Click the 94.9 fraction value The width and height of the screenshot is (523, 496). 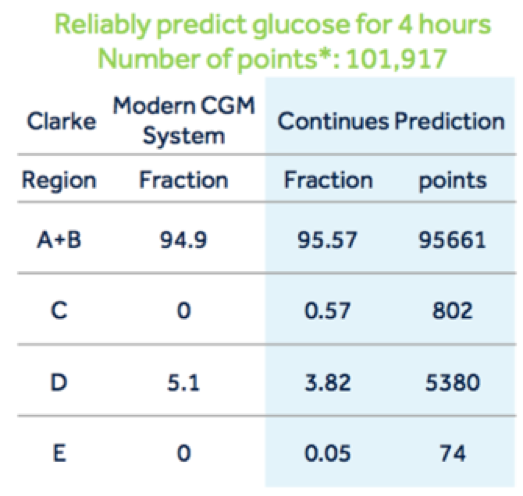tap(184, 240)
